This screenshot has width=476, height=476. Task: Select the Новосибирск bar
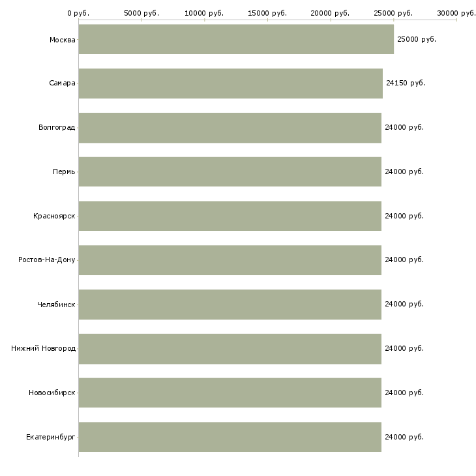tap(230, 393)
